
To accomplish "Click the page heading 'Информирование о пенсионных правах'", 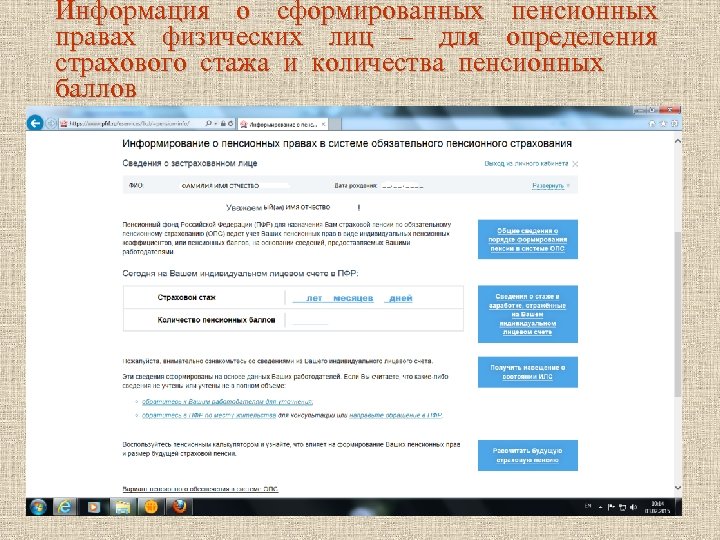I will pyautogui.click(x=347, y=144).
